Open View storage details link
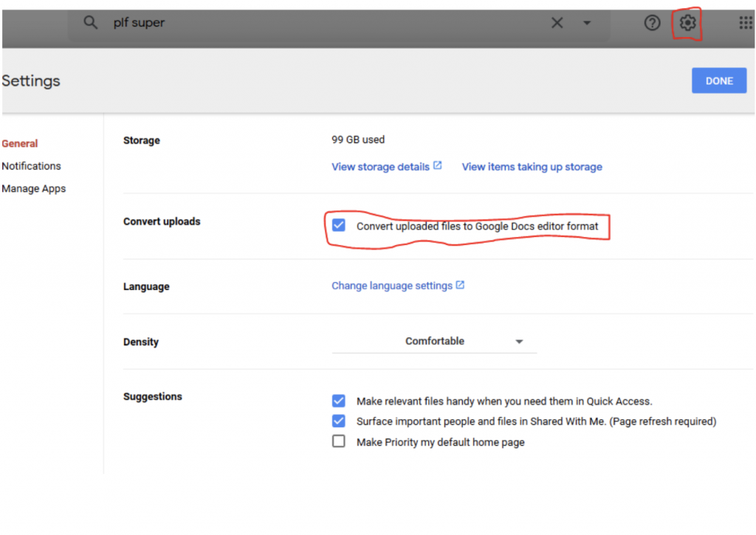Screen dimensions: 756x535 point(380,167)
